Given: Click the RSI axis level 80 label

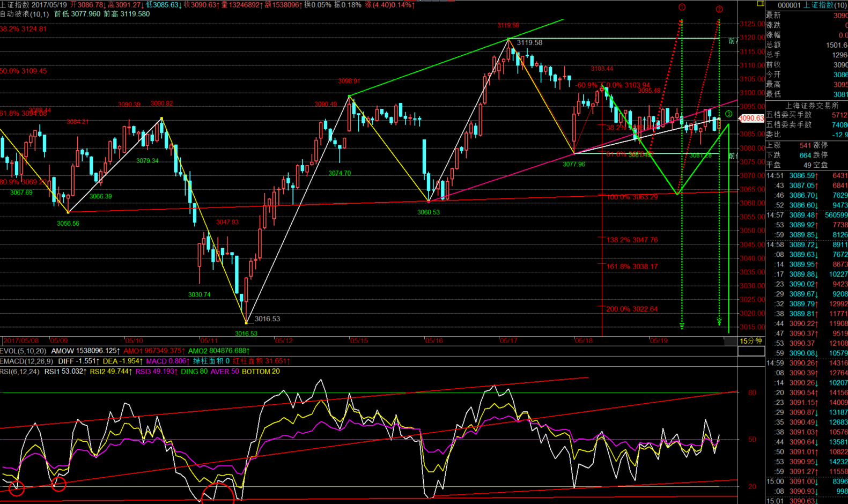Looking at the screenshot, I should point(752,392).
